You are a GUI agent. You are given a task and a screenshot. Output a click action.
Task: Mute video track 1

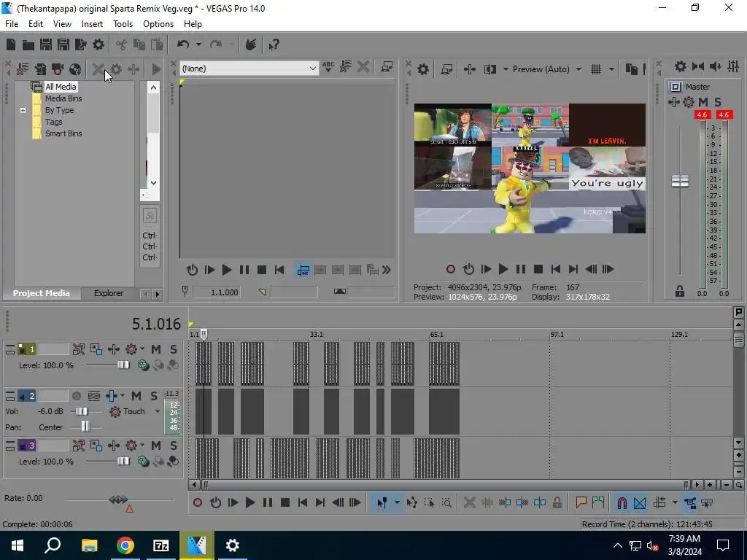[156, 349]
